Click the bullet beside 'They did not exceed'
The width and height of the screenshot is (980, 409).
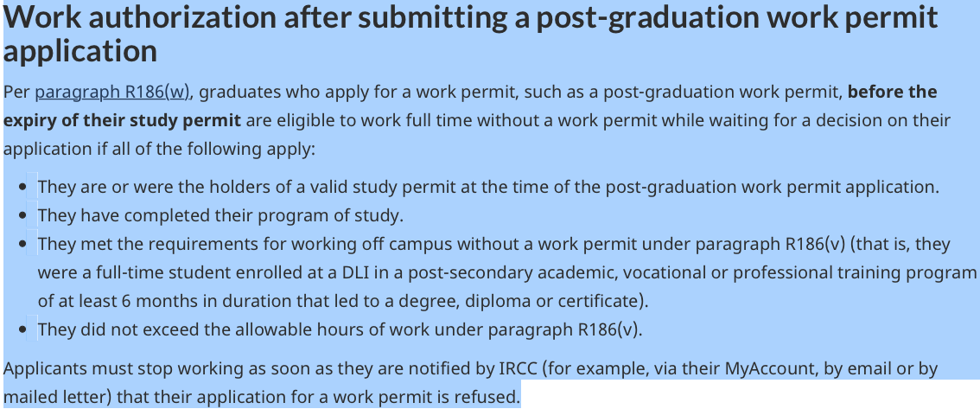pyautogui.click(x=23, y=329)
